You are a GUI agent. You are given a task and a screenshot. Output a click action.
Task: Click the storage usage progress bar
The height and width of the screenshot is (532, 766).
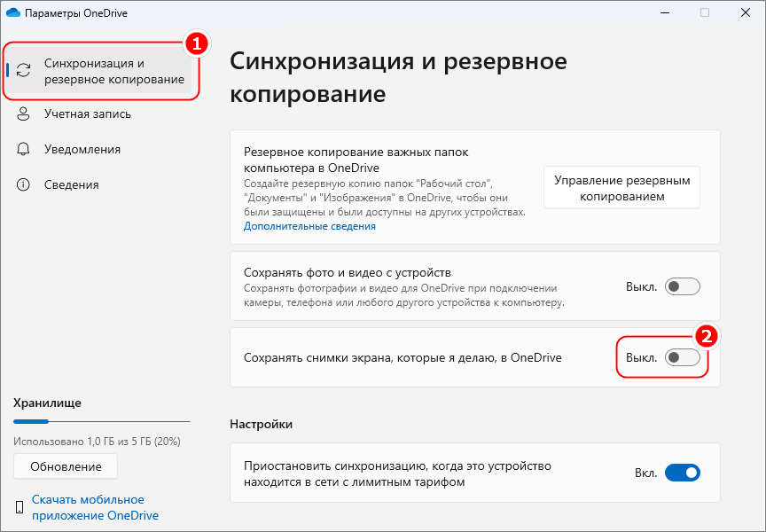(x=102, y=421)
